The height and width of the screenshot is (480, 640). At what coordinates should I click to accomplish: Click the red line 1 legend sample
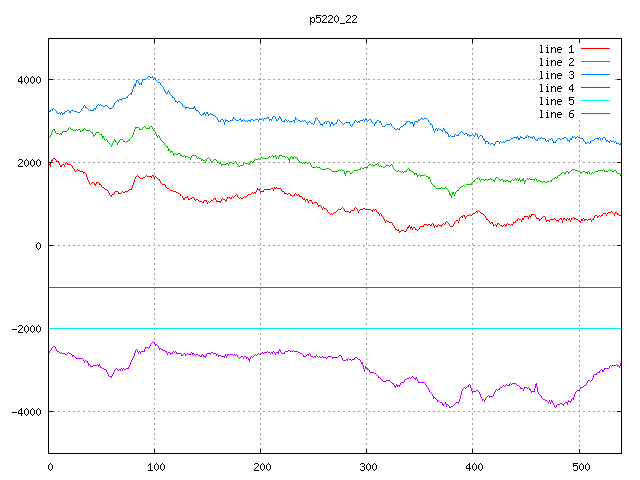click(x=595, y=49)
